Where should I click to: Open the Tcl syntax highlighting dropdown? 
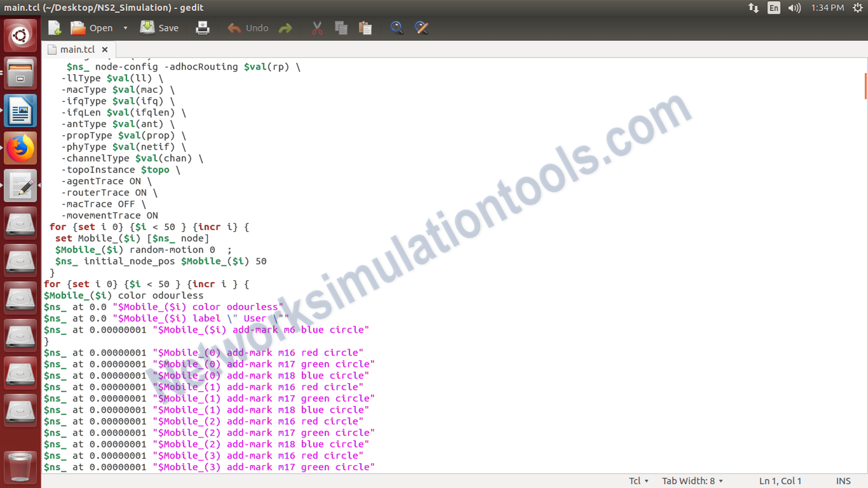click(637, 481)
